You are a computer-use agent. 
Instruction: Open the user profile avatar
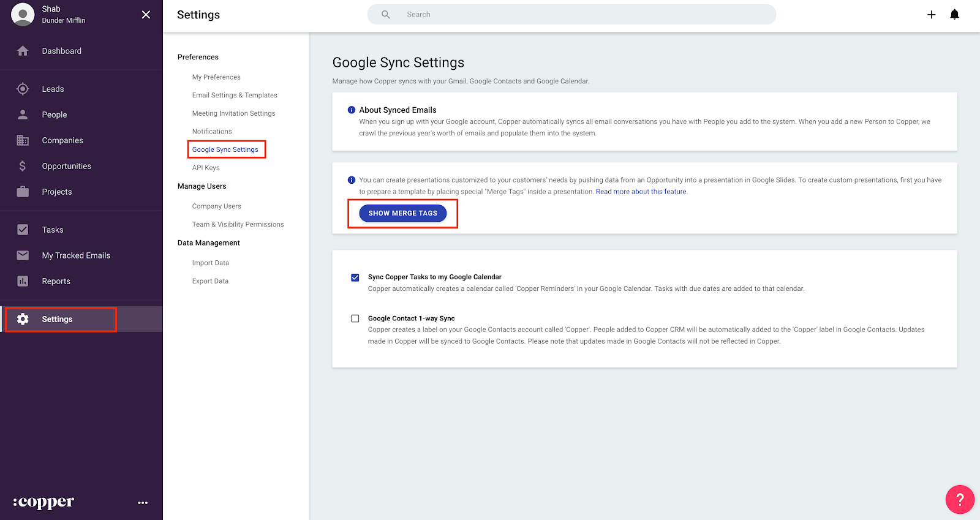(x=23, y=15)
